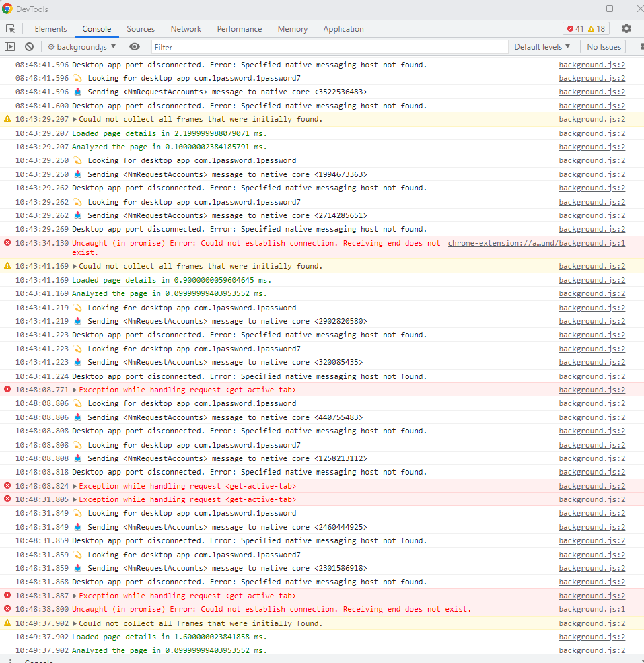Viewport: 644px width, 663px height.
Task: Click the Chrome DevTools window icon
Action: coord(7,9)
